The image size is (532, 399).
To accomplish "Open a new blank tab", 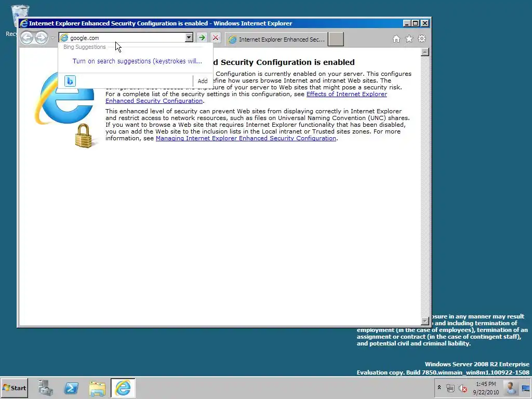I will pyautogui.click(x=336, y=39).
